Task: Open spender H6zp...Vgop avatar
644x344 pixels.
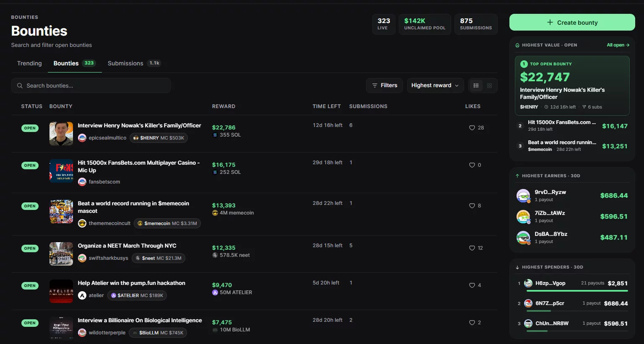Action: 528,283
